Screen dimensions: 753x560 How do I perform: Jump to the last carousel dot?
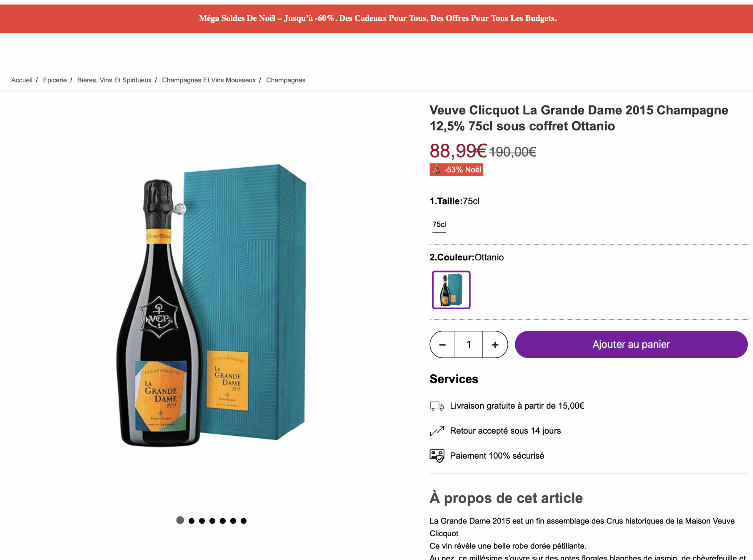244,521
